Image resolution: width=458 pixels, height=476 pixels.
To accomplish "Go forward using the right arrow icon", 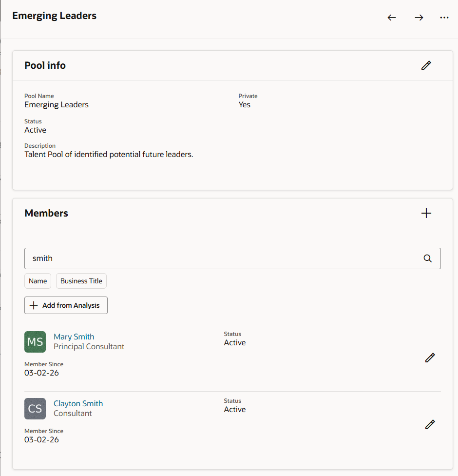I will pyautogui.click(x=419, y=18).
